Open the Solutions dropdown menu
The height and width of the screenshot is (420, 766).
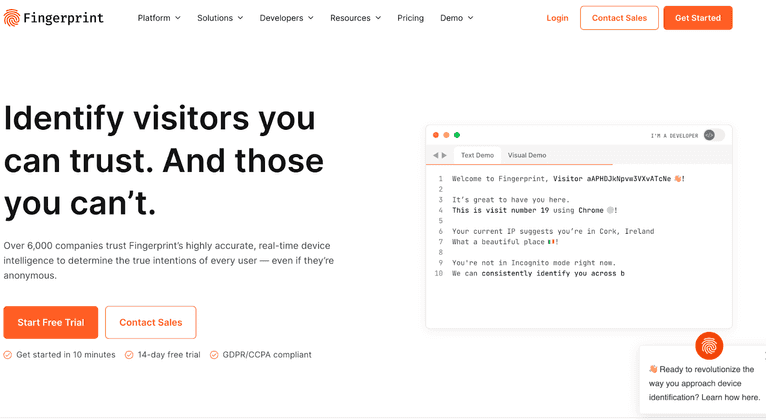(221, 18)
